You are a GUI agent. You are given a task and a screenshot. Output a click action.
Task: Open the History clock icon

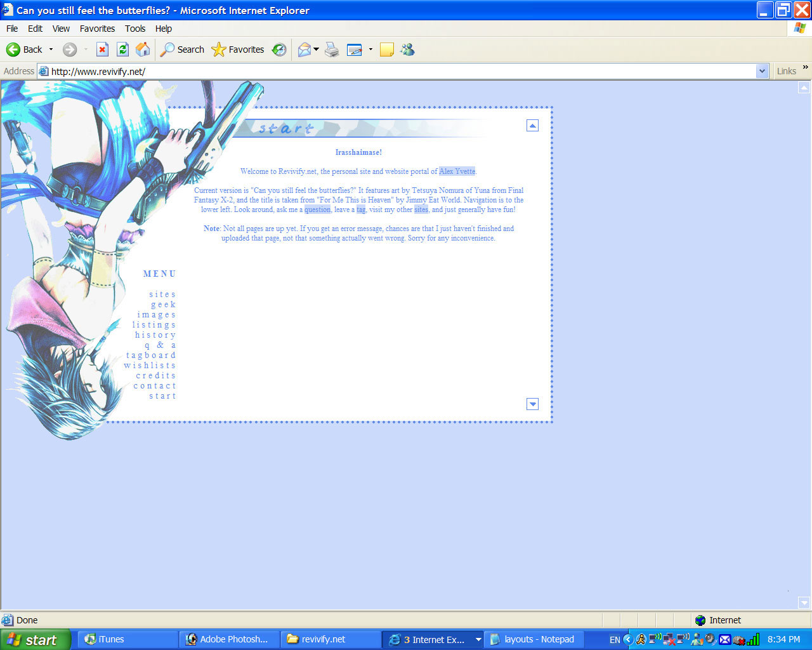point(279,50)
